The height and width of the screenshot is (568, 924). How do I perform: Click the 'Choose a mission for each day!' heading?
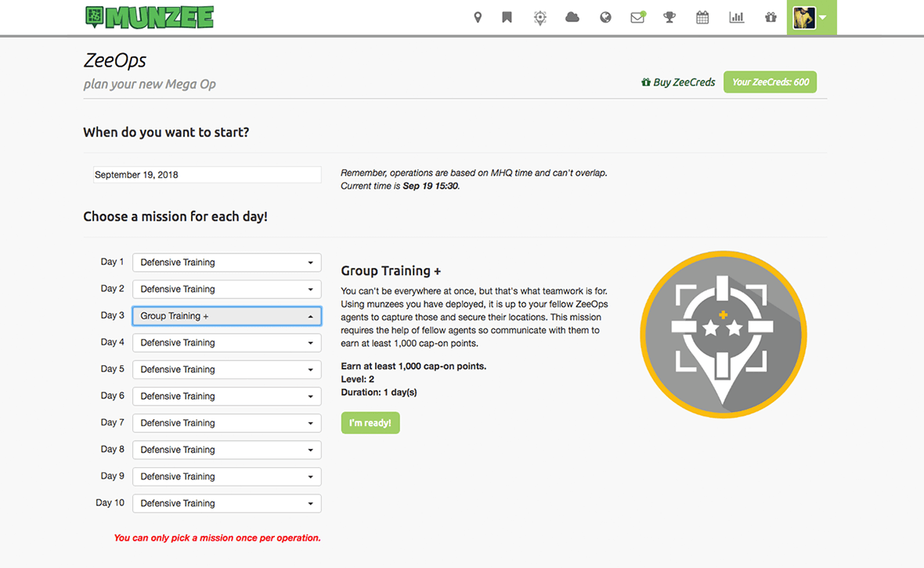tap(175, 216)
